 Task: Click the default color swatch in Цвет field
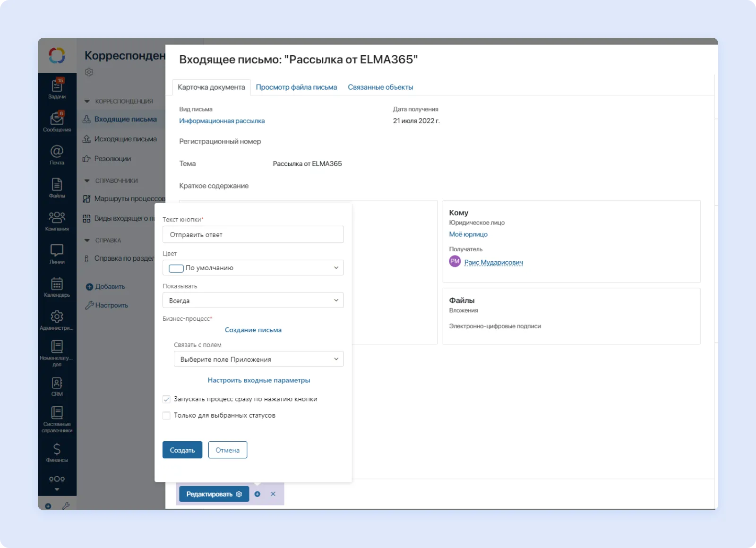point(176,268)
